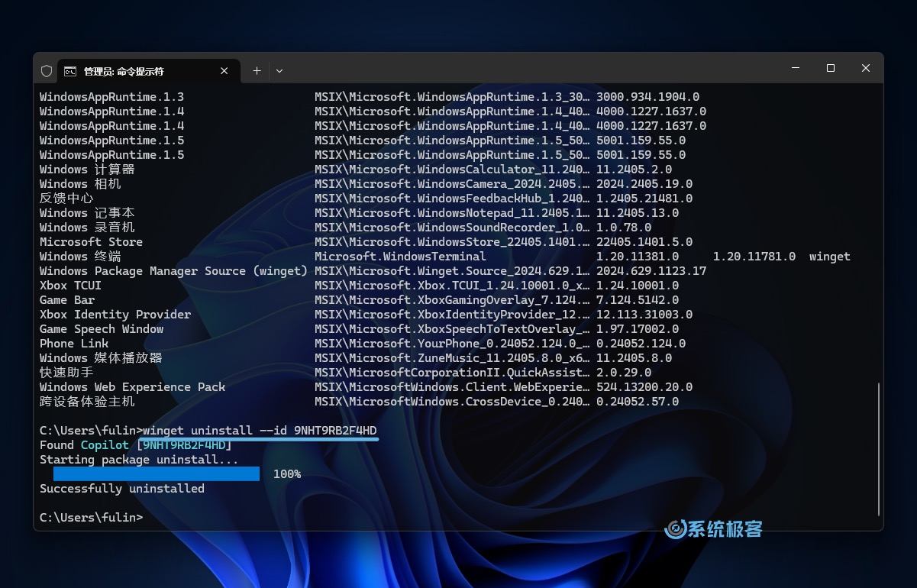The image size is (917, 588).
Task: Click available version '1.20.11781.0'
Action: pyautogui.click(x=754, y=257)
